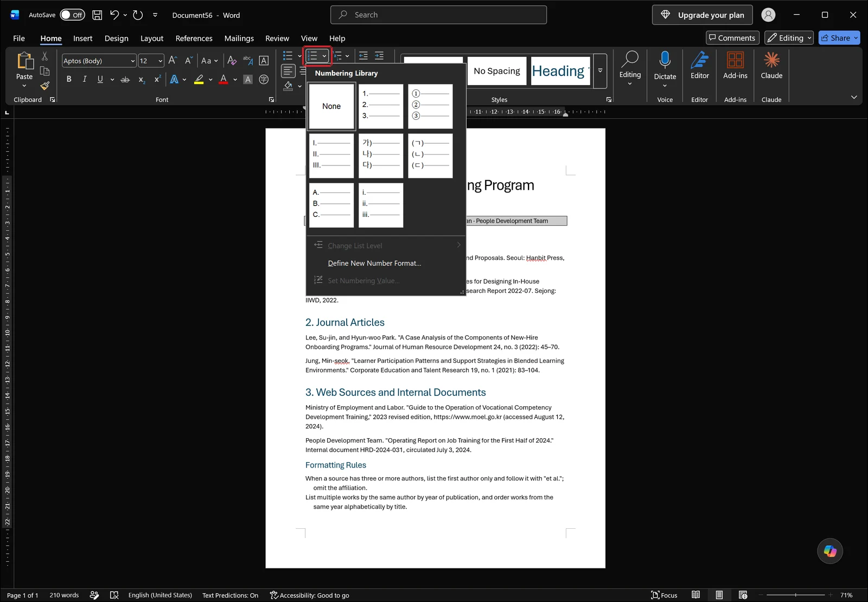Toggle AutoSave switch off/on
This screenshot has width=868, height=602.
[72, 15]
